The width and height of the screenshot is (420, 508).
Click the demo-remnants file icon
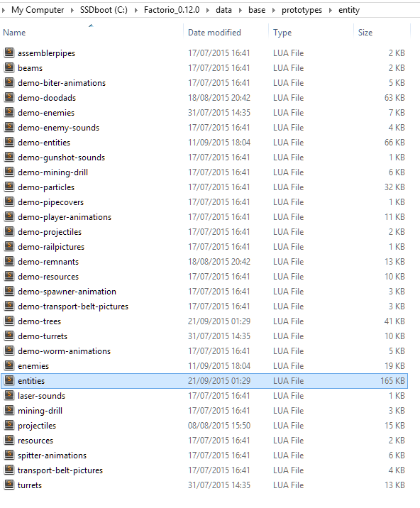coord(9,261)
